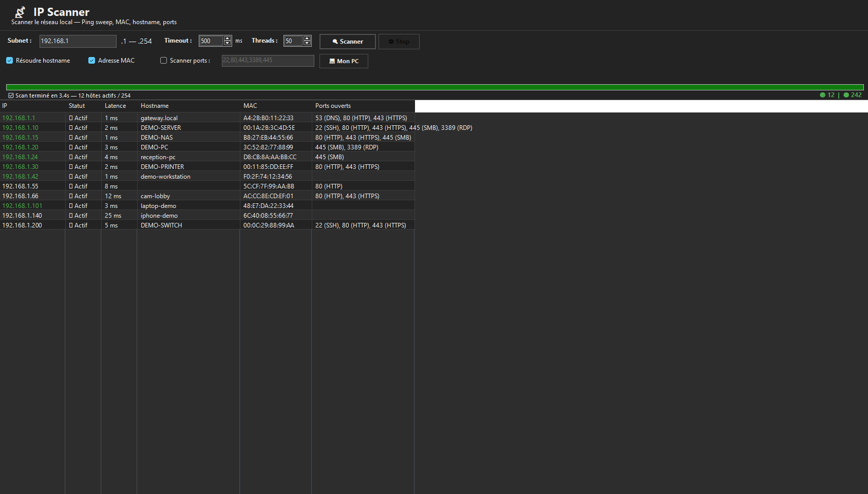Click DEMO-SERVER open ports list
Screen dimensions: 868x494
click(394, 128)
